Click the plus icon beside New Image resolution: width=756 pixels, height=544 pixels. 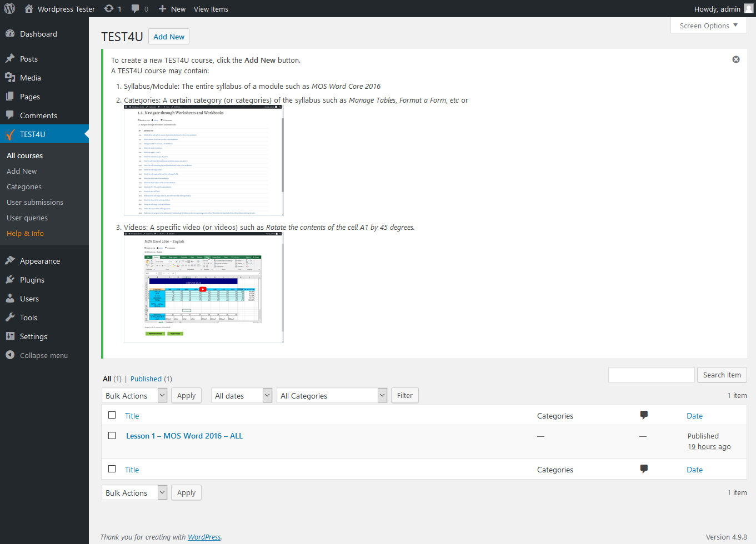[x=162, y=8]
